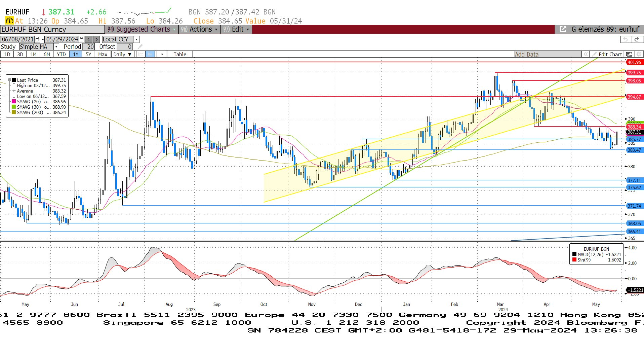Click the 399.75 price level label
Image resolution: width=644 pixels, height=349 pixels.
(x=635, y=73)
